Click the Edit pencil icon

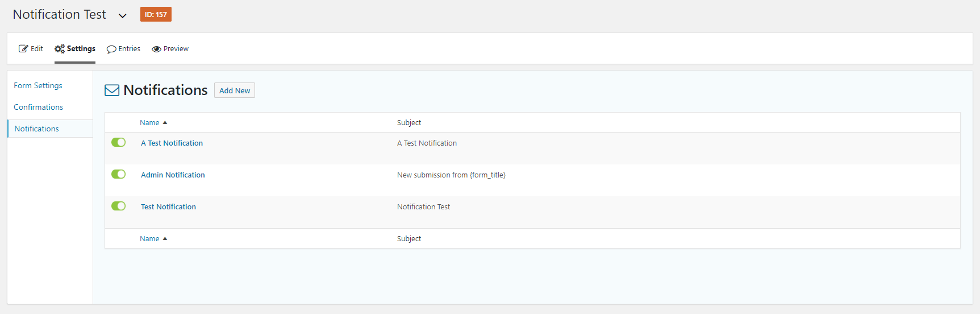click(23, 49)
